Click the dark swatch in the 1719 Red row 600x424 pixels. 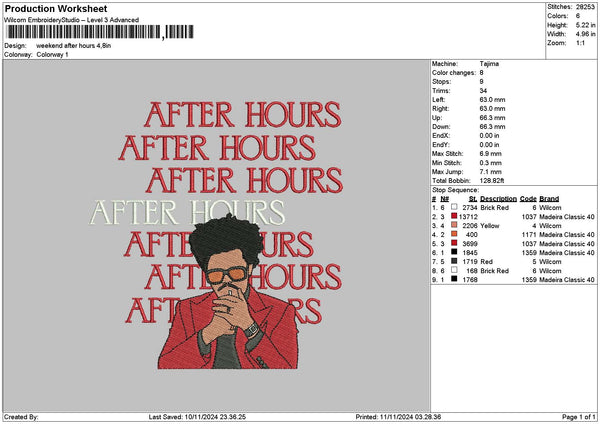(454, 261)
